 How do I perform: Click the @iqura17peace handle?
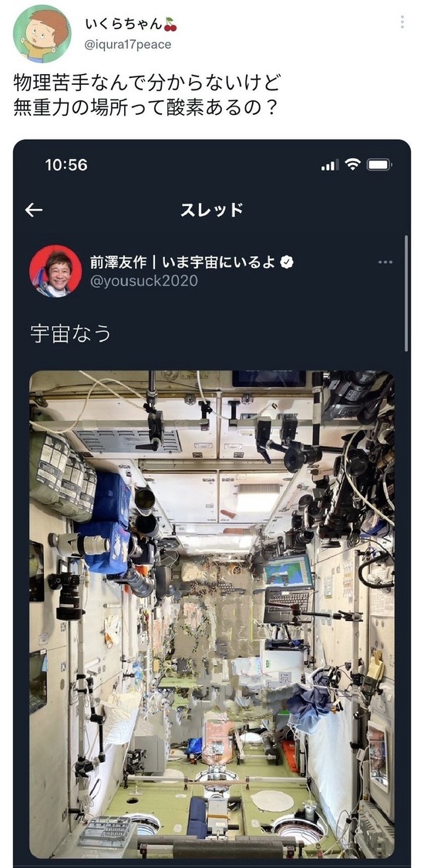[x=128, y=45]
